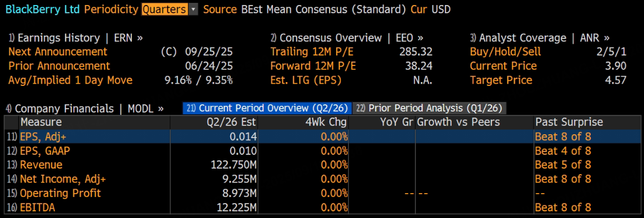The height and width of the screenshot is (218, 644).
Task: Open Consensus Overview EEO link
Action: [x=347, y=38]
